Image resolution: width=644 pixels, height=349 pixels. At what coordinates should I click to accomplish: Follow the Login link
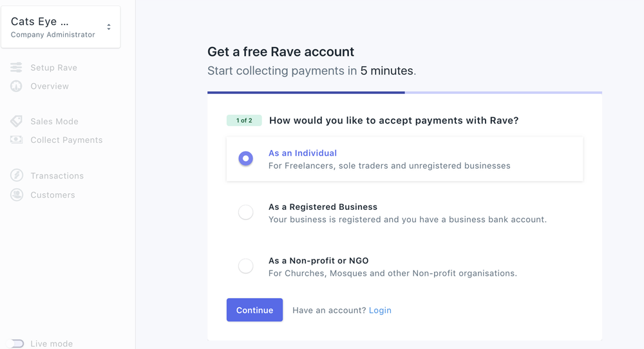380,310
